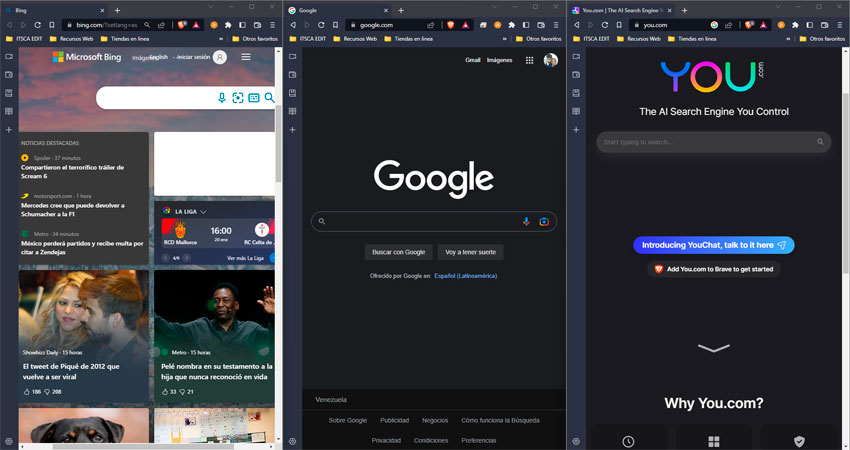
Task: Expand the LA LIGA dropdown on Bing
Action: point(203,212)
